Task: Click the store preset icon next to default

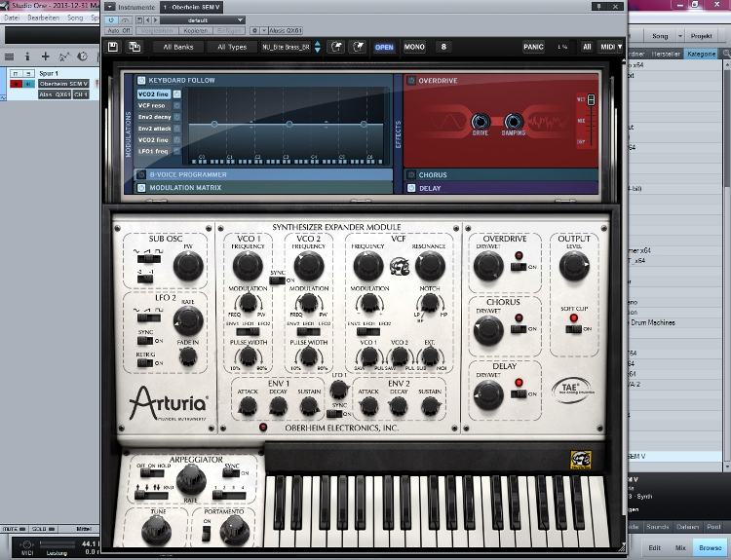Action: [139, 20]
